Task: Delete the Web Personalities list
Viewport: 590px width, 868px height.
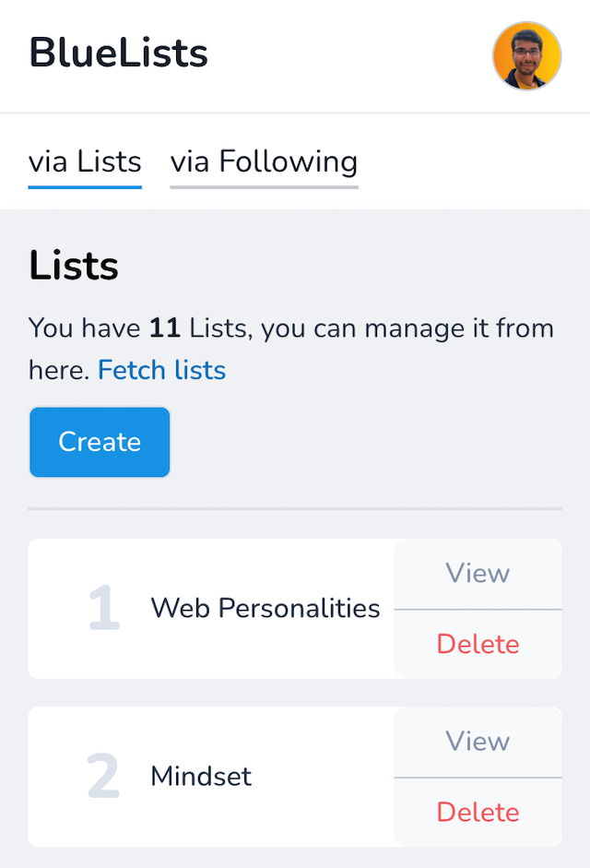Action: (x=478, y=644)
